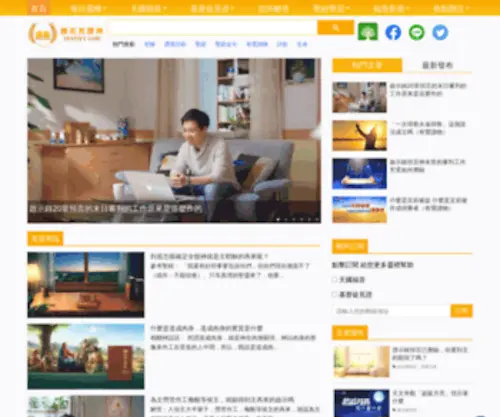Open the window and table lamp article thumbnail

pyautogui.click(x=86, y=285)
